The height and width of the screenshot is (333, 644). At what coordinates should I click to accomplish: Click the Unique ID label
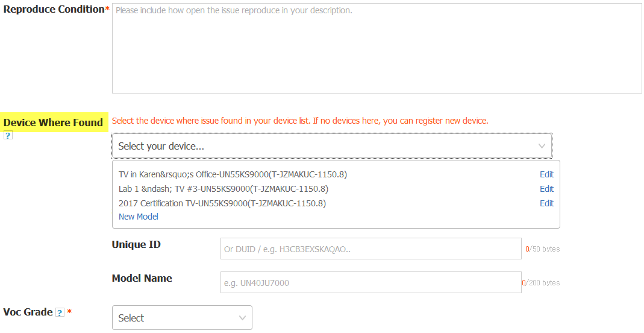point(136,244)
